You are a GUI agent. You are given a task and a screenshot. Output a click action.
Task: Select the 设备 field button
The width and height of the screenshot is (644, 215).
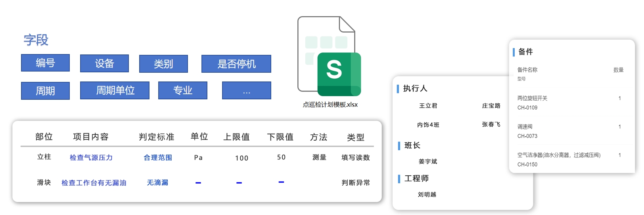click(x=104, y=64)
